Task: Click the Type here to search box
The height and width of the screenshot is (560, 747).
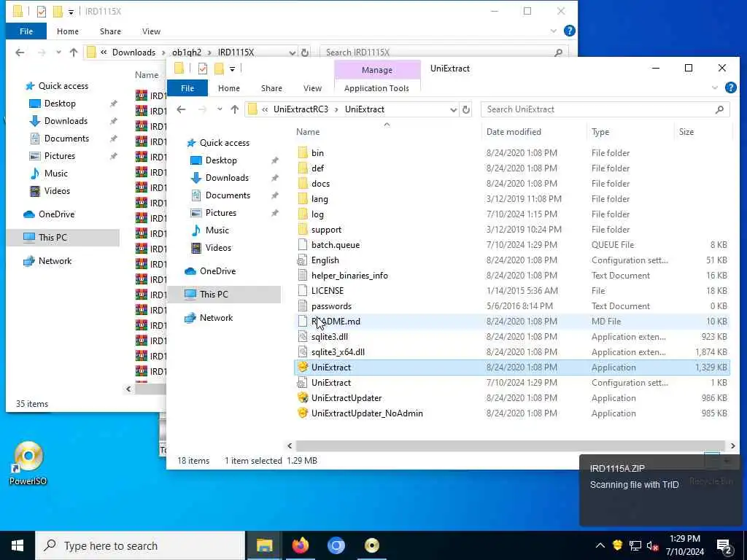Action: 141,545
